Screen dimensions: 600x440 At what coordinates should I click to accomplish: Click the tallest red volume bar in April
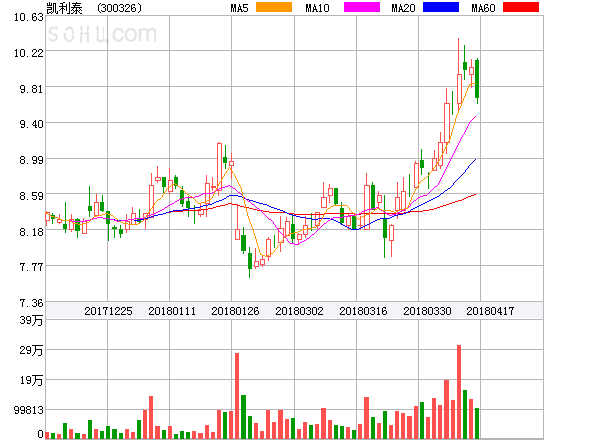[x=459, y=392]
